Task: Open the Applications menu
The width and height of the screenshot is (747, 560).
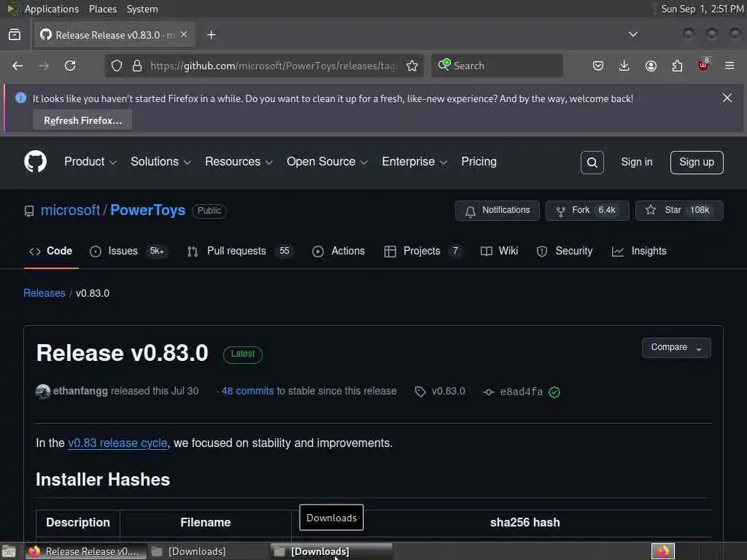Action: tap(52, 9)
